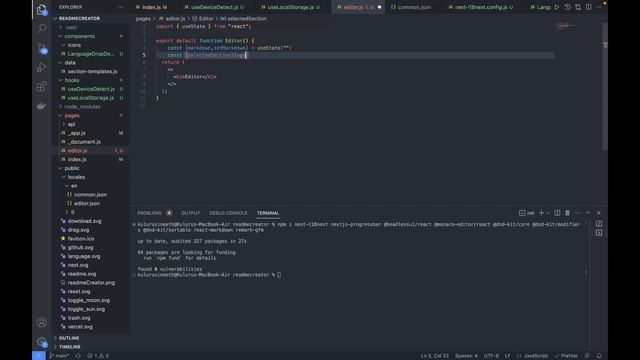Open the Run and Debug view
This screenshot has width=640, height=360.
coord(42,67)
